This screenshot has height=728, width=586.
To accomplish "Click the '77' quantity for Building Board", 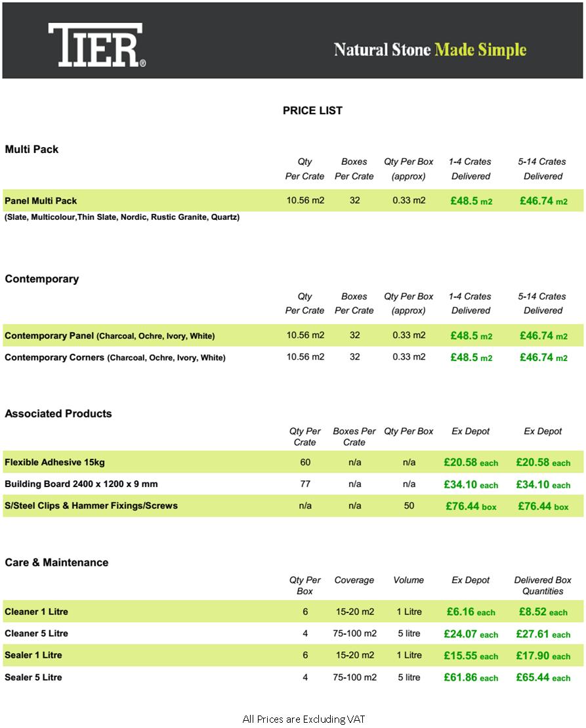I will click(x=305, y=484).
